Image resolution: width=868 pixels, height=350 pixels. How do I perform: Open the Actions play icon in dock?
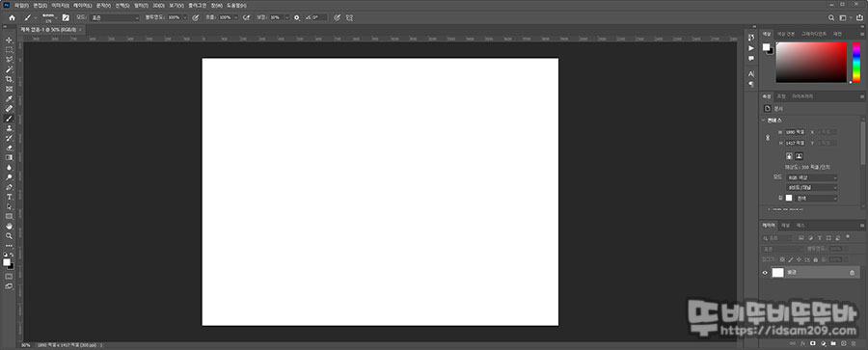point(751,48)
